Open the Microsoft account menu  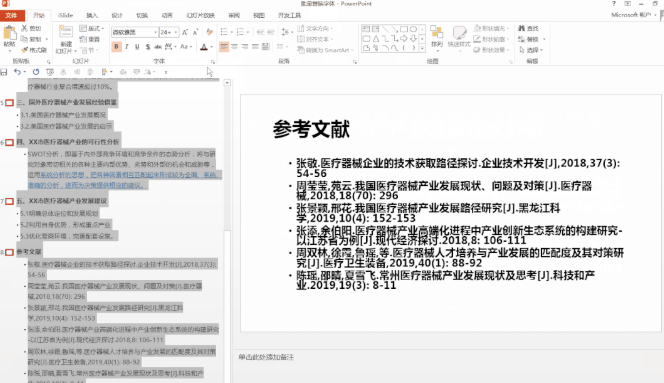[634, 15]
